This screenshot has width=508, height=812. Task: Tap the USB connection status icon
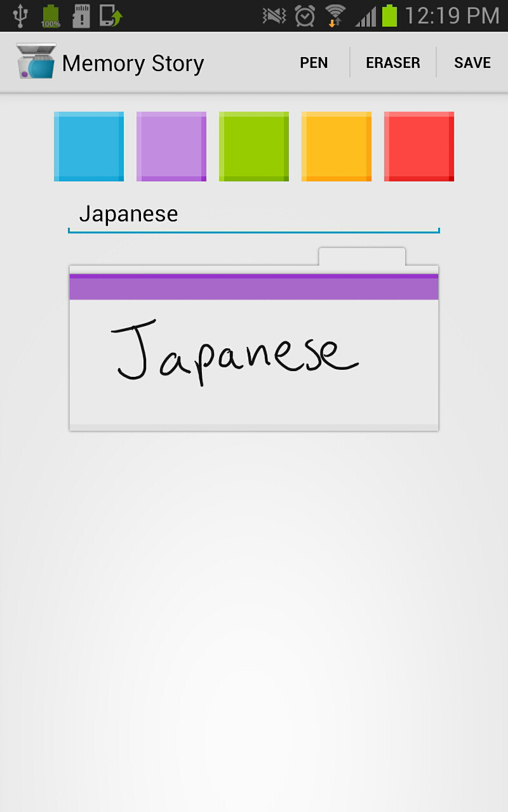pyautogui.click(x=20, y=15)
